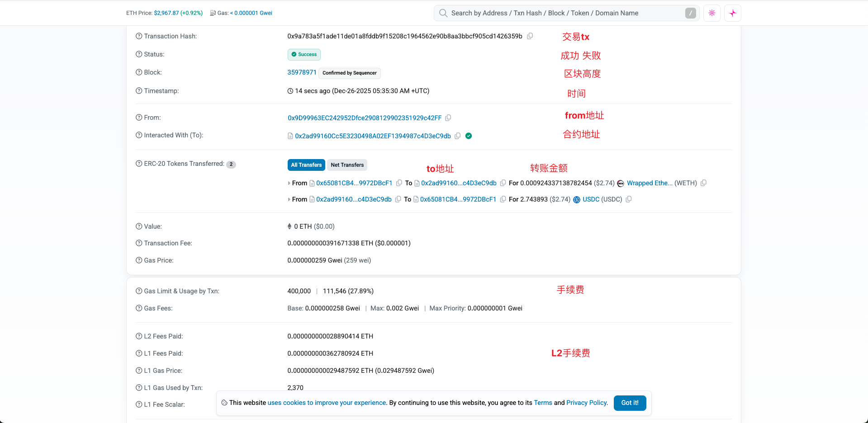Select the All Transfers tab
Viewport: 868px width, 423px height.
coord(306,165)
